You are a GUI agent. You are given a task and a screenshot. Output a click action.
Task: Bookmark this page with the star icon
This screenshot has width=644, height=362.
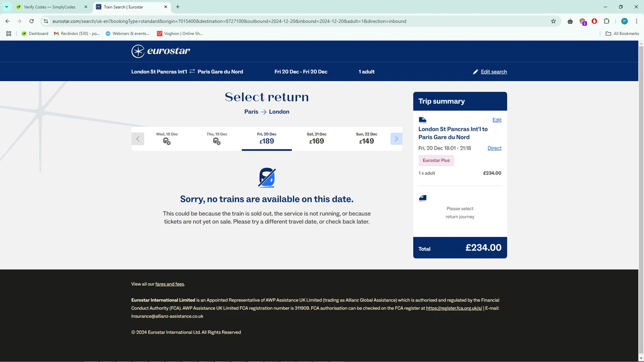(553, 21)
